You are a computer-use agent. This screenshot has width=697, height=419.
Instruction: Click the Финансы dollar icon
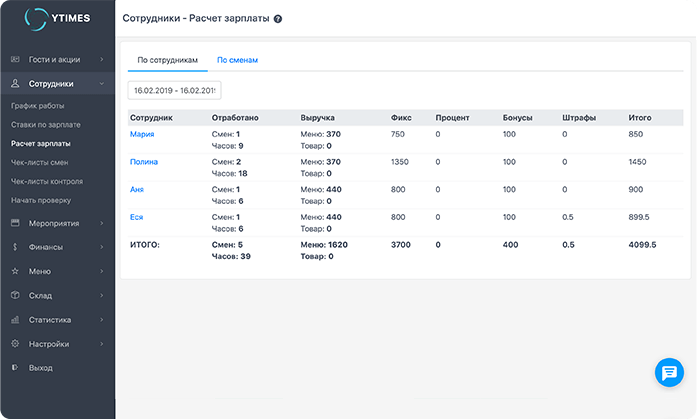(15, 246)
